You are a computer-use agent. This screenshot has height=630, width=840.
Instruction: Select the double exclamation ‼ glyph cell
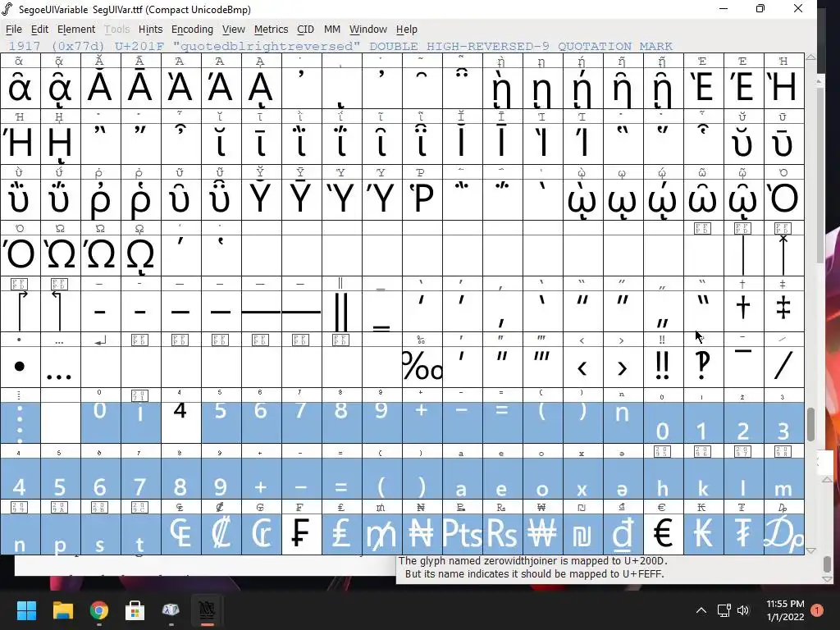(x=663, y=367)
